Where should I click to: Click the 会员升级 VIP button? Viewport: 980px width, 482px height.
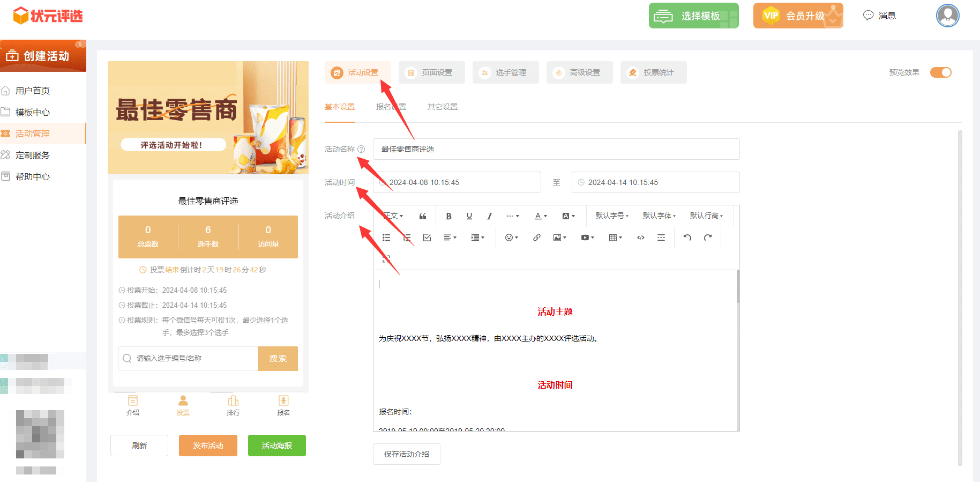coord(798,16)
